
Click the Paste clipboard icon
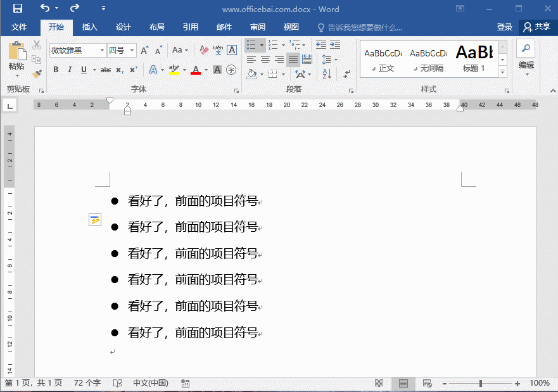[x=16, y=51]
